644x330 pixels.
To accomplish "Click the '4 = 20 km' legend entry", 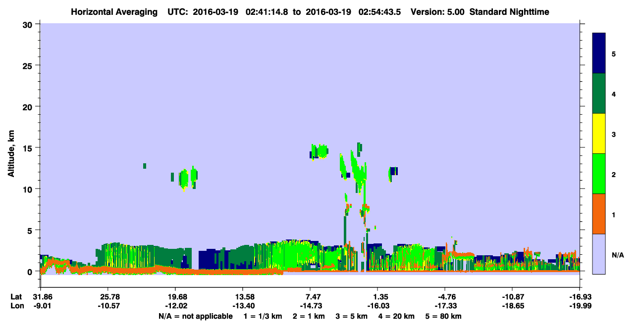I will (397, 316).
